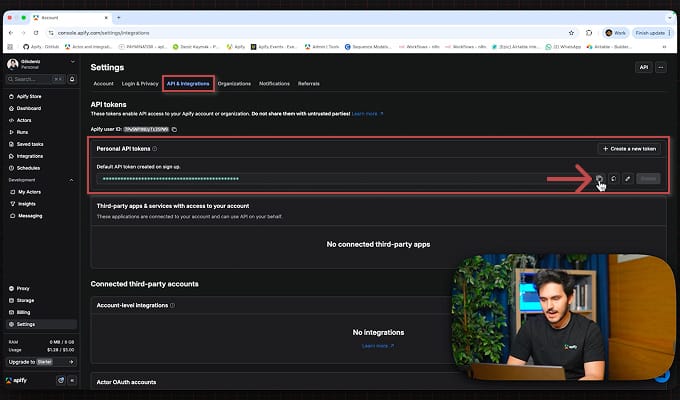Open the browser tab list chevron
The height and width of the screenshot is (400, 680).
click(x=670, y=18)
